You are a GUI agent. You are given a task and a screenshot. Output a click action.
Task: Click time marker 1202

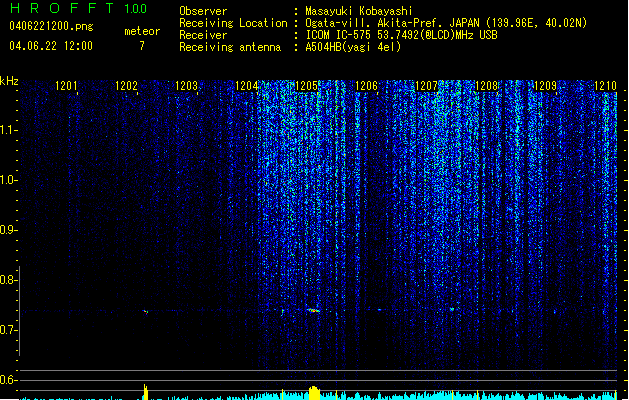point(126,86)
